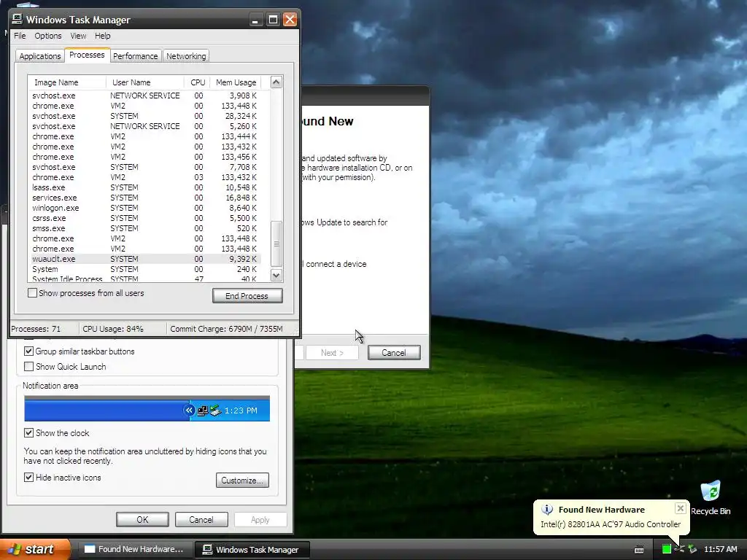Open the File menu in Task Manager
The width and height of the screenshot is (747, 560).
(20, 36)
